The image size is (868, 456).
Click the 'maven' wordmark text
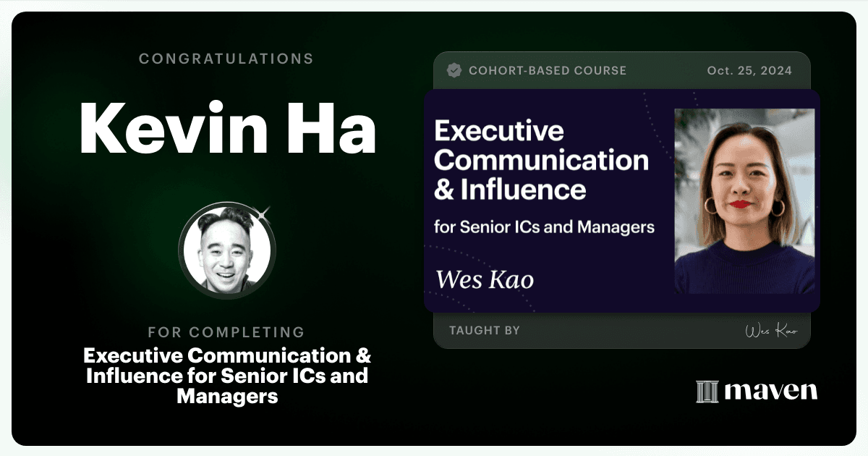coord(770,392)
